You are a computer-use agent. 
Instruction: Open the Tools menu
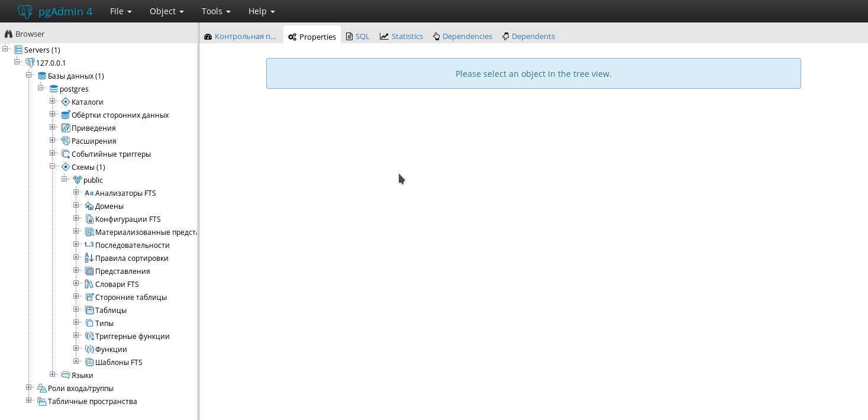(x=216, y=11)
